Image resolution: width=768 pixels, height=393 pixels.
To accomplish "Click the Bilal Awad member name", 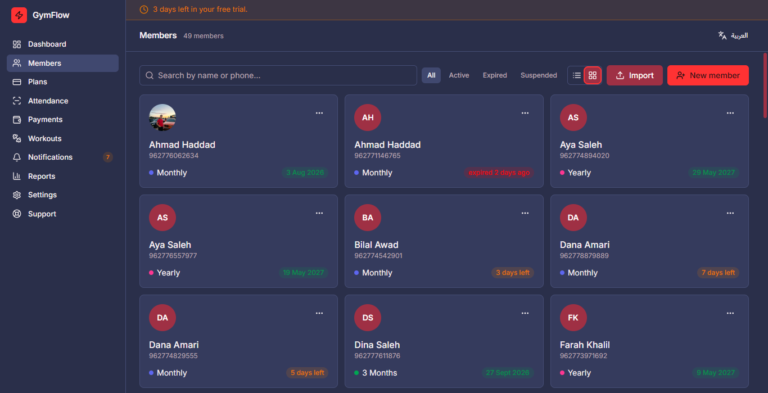I will (x=377, y=245).
